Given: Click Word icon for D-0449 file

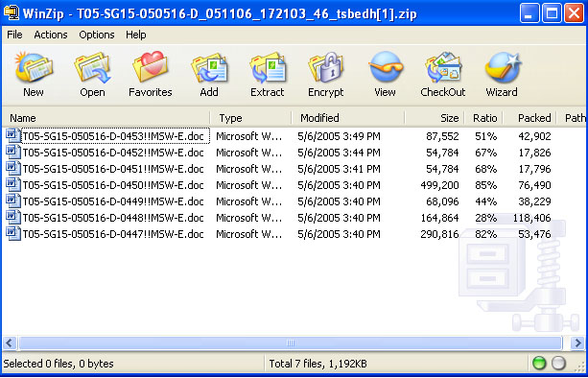Looking at the screenshot, I should 13,201.
